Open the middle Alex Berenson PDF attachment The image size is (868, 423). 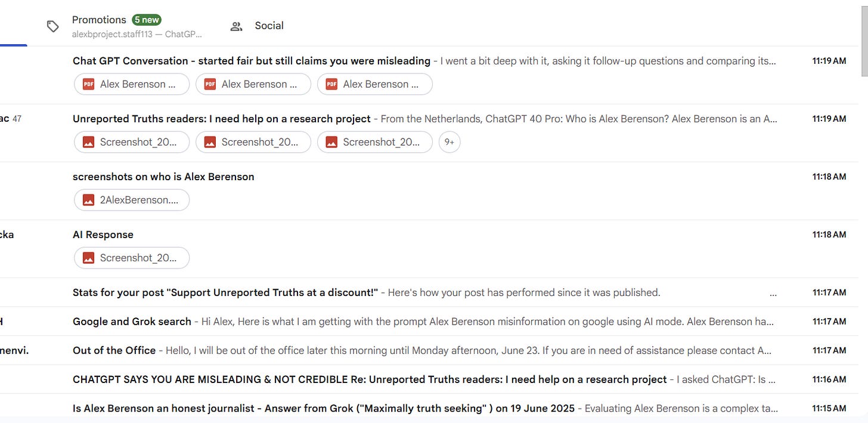[x=253, y=84]
